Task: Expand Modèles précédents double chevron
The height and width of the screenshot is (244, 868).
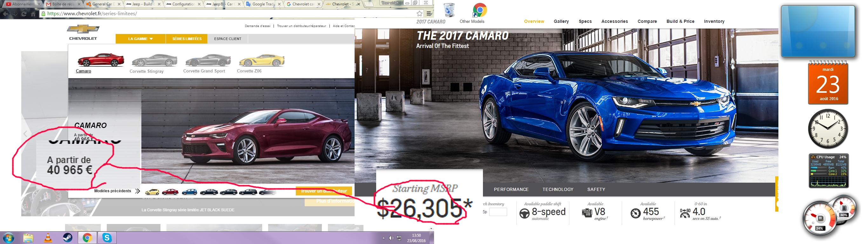Action: click(x=138, y=191)
